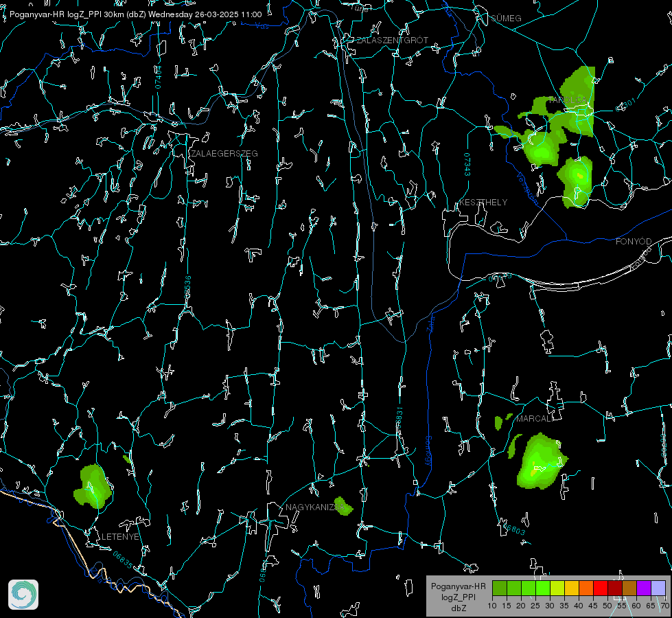Click the FONYÓD town label
The image size is (672, 618).
coord(634,242)
